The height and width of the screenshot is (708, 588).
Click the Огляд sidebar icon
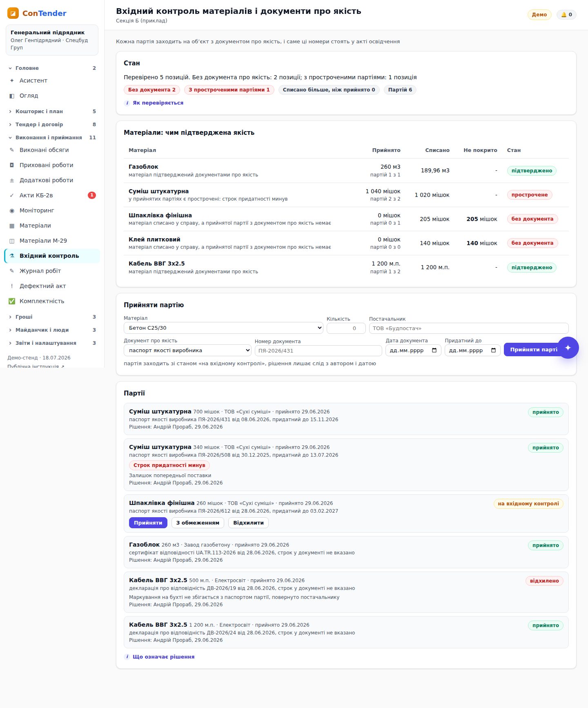coord(12,96)
